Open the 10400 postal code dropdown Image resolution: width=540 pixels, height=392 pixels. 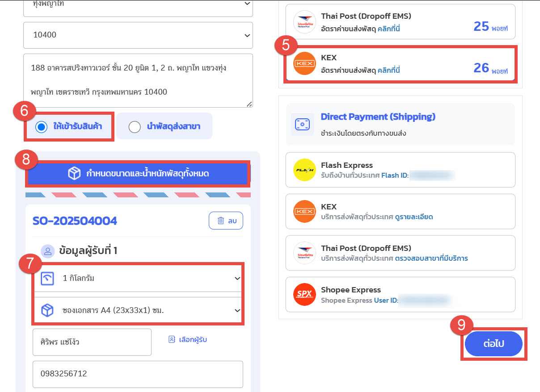click(x=138, y=35)
